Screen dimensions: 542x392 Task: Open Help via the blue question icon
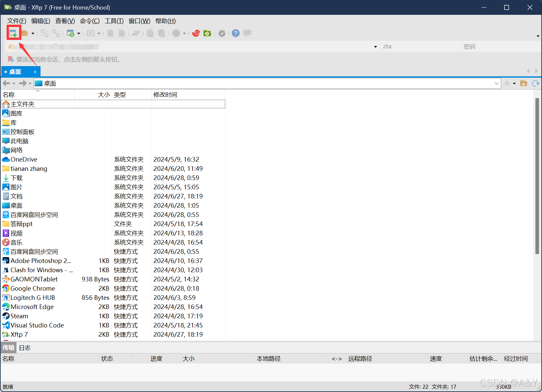236,33
